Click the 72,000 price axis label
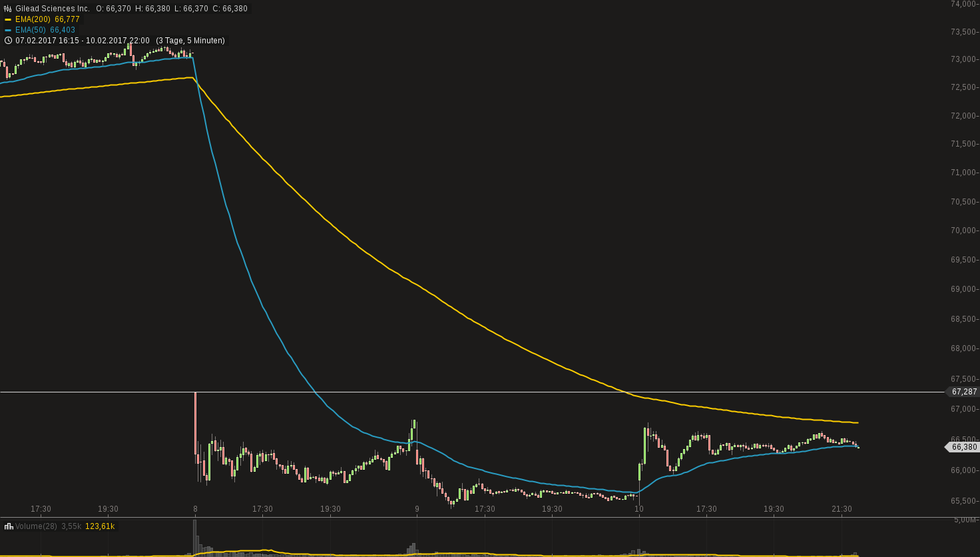Image resolution: width=980 pixels, height=557 pixels. pyautogui.click(x=963, y=116)
